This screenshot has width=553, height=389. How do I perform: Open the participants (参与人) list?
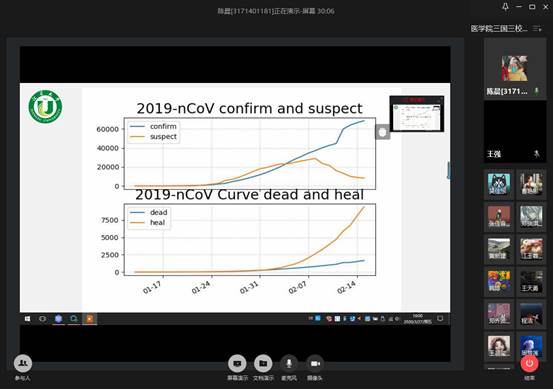pos(23,363)
